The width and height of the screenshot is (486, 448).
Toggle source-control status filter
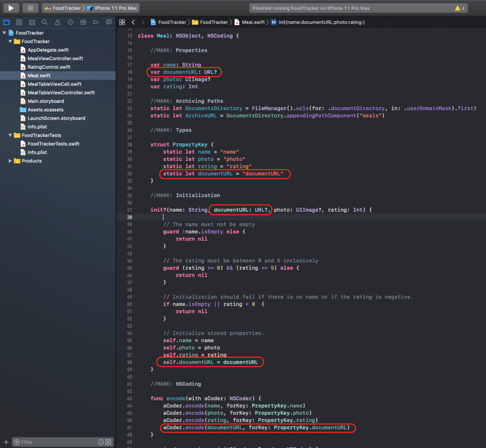pos(108,442)
